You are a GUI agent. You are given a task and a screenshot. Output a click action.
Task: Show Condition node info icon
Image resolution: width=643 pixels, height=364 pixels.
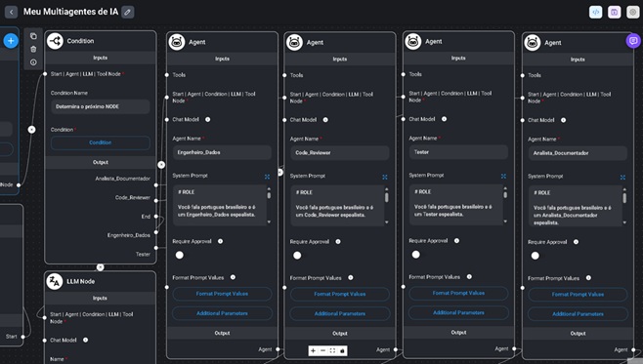(33, 62)
